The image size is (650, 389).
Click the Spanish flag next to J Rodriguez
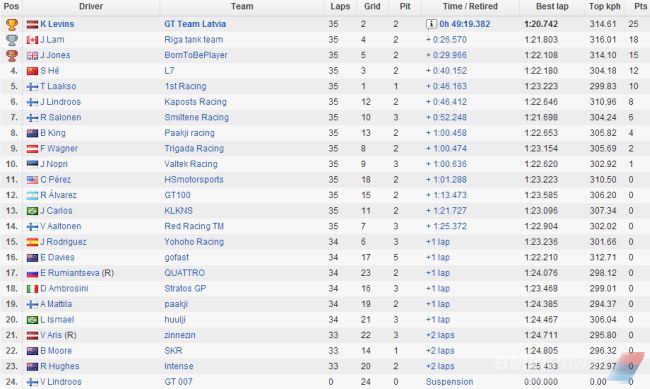click(x=32, y=242)
